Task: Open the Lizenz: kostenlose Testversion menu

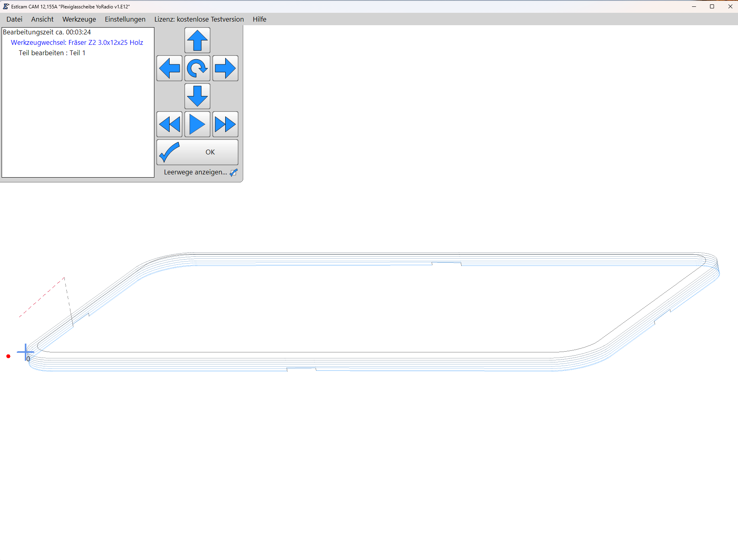Action: coord(199,19)
